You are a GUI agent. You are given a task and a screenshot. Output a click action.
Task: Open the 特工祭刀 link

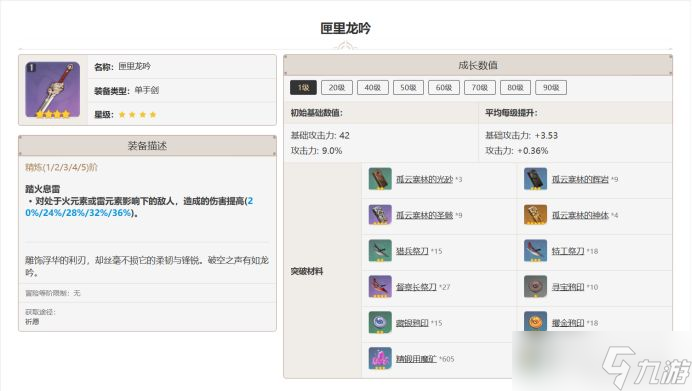point(568,251)
